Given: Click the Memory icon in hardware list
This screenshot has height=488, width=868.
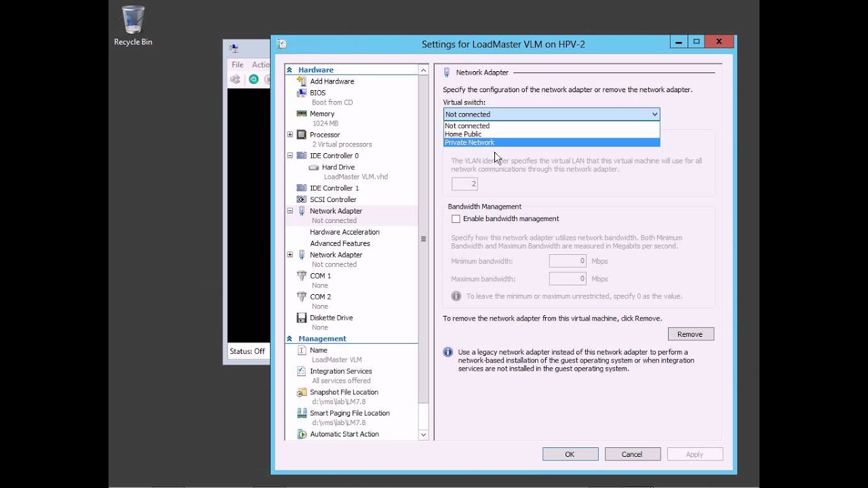Looking at the screenshot, I should tap(302, 114).
